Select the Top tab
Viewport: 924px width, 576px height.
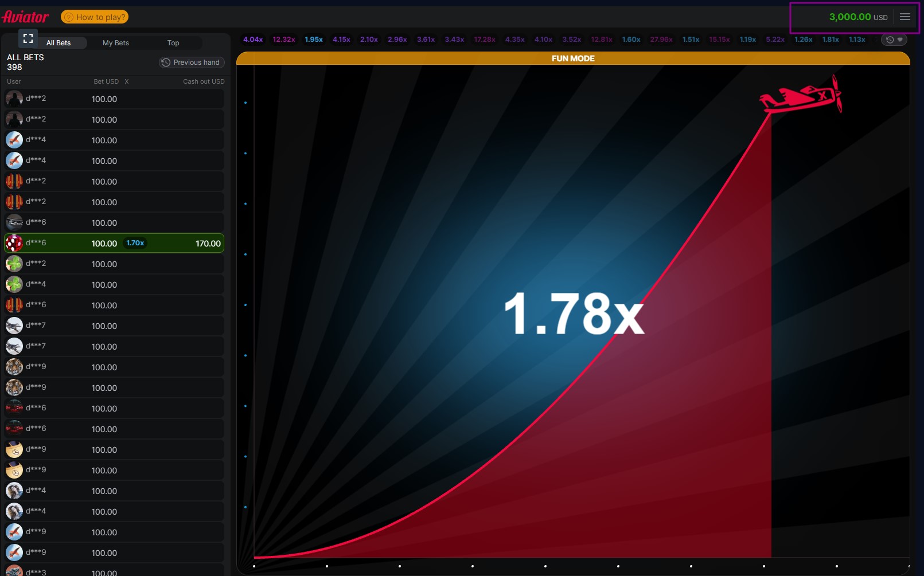click(173, 43)
